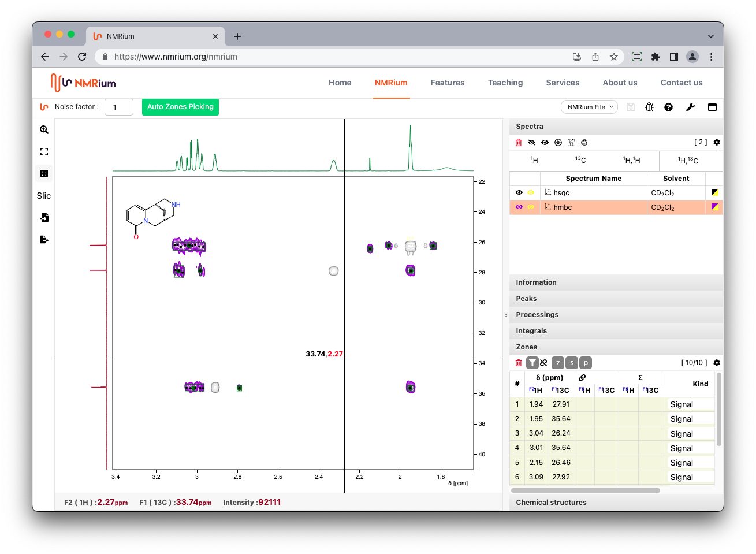Click the export file icon in left toolbar
This screenshot has height=554, width=756.
[44, 240]
